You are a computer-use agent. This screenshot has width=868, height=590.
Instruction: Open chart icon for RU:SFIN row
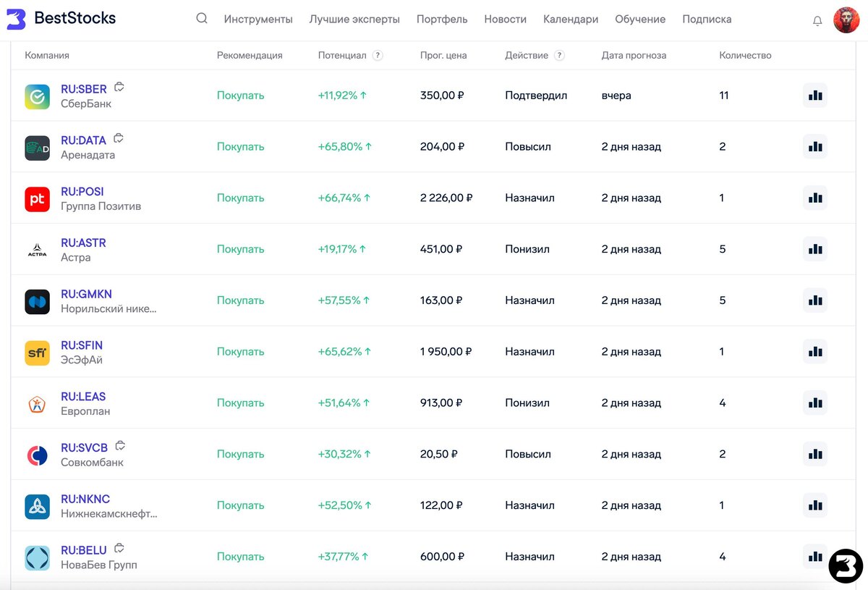coord(815,352)
